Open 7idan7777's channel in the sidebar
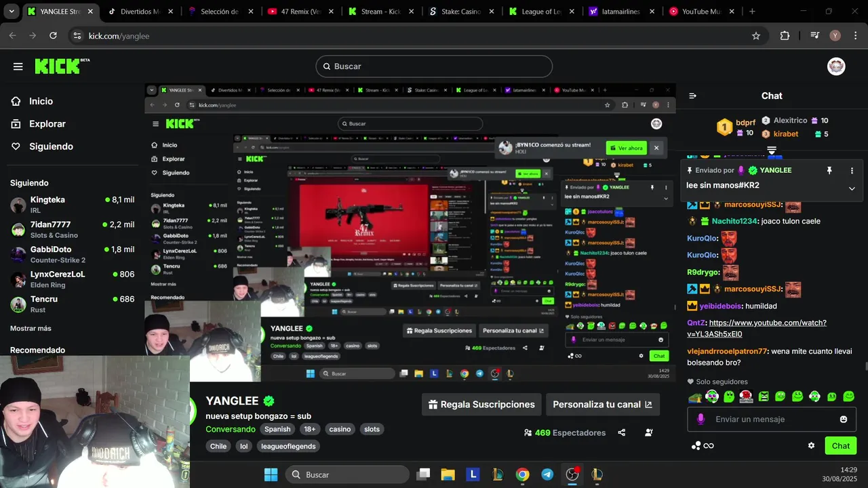868x488 pixels. point(72,229)
